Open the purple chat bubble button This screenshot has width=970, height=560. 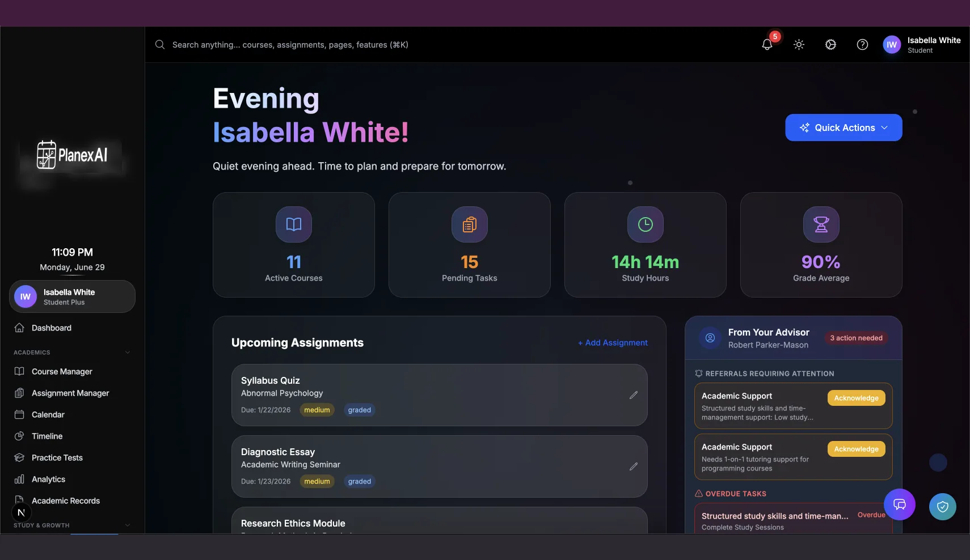pos(900,504)
